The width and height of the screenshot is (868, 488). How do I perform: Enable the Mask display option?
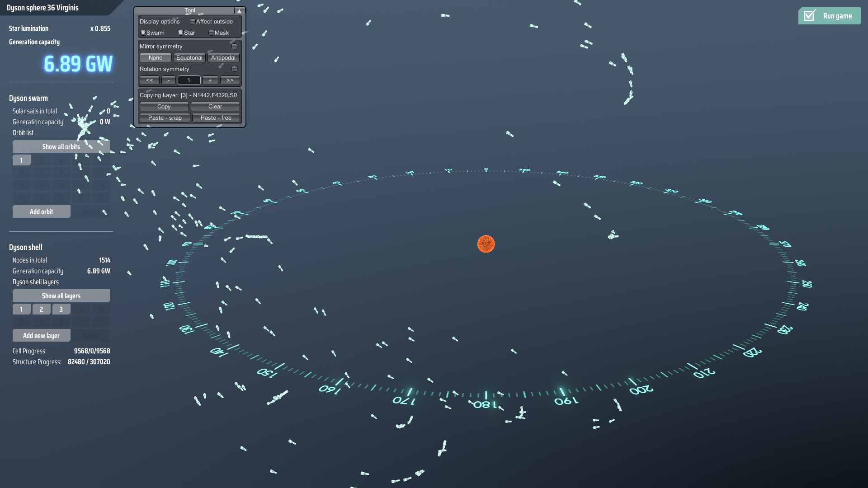211,33
